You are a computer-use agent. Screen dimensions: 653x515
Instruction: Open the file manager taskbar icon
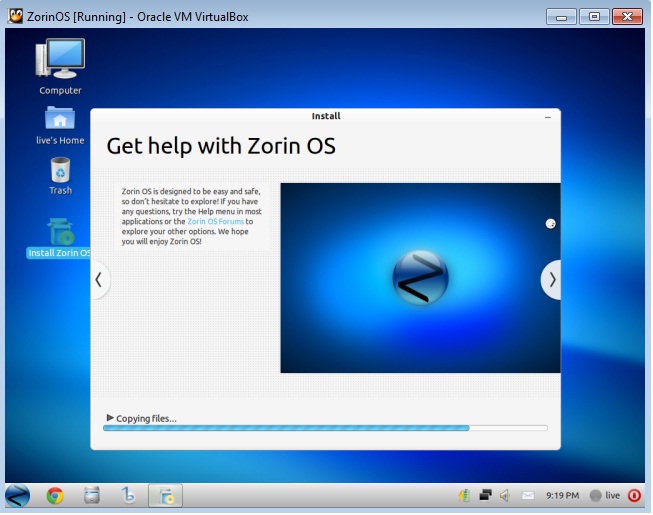(x=92, y=495)
